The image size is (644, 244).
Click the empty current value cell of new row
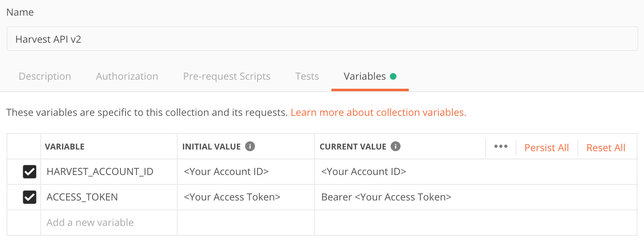[x=476, y=223]
